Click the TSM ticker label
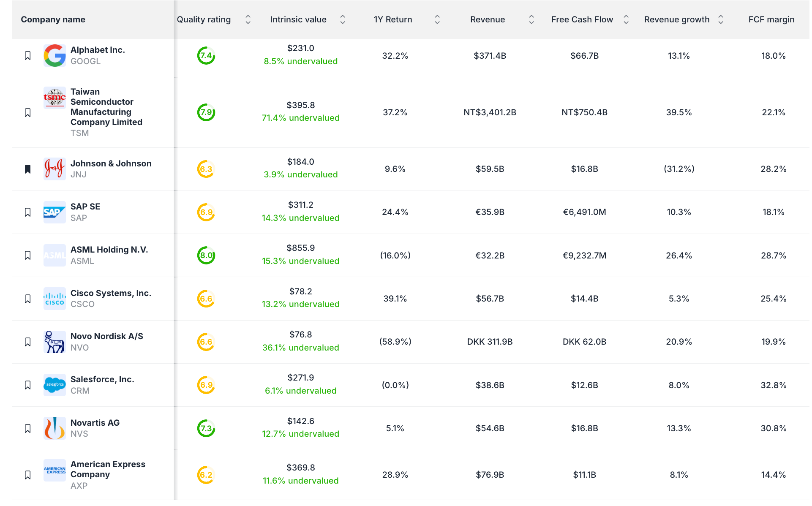The width and height of the screenshot is (812, 506). (x=80, y=133)
